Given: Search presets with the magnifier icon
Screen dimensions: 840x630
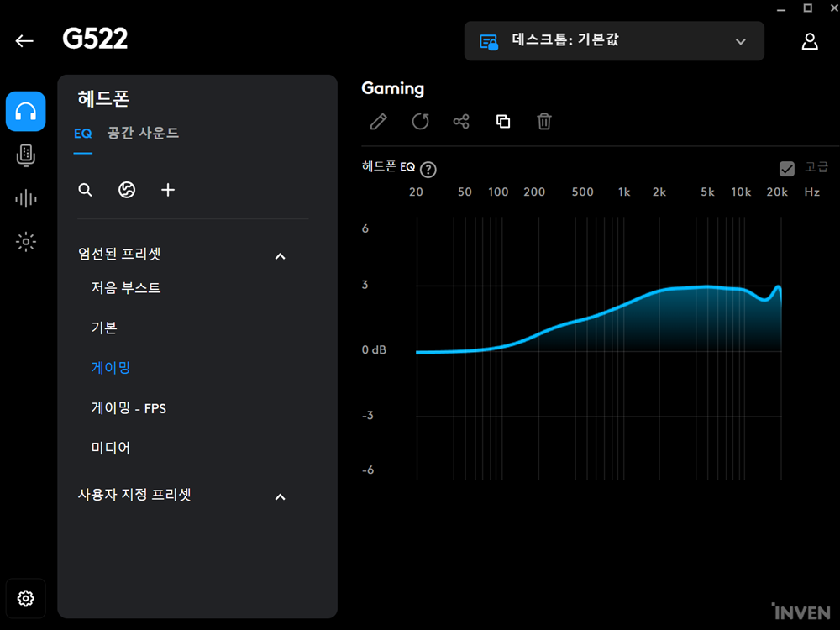Looking at the screenshot, I should pyautogui.click(x=85, y=190).
